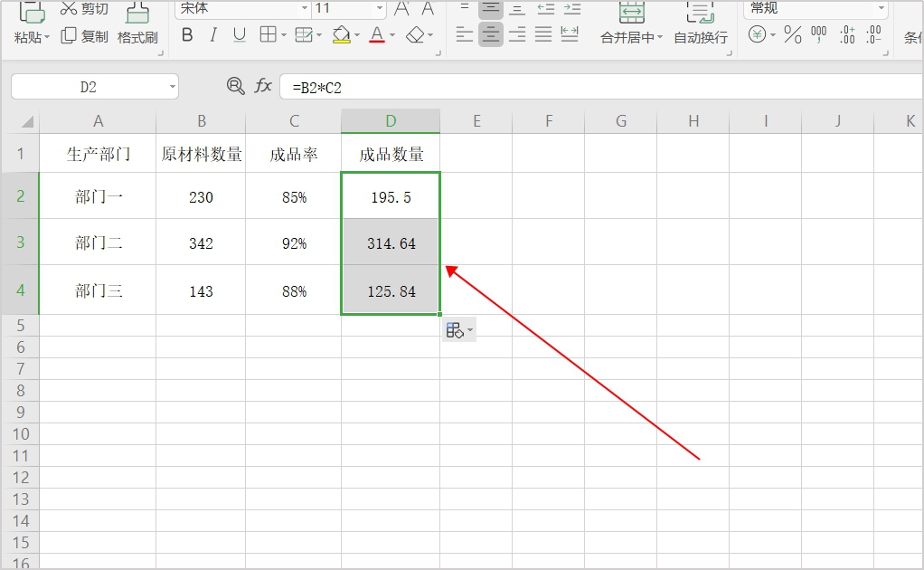
Task: Toggle underline formatting
Action: pyautogui.click(x=239, y=35)
